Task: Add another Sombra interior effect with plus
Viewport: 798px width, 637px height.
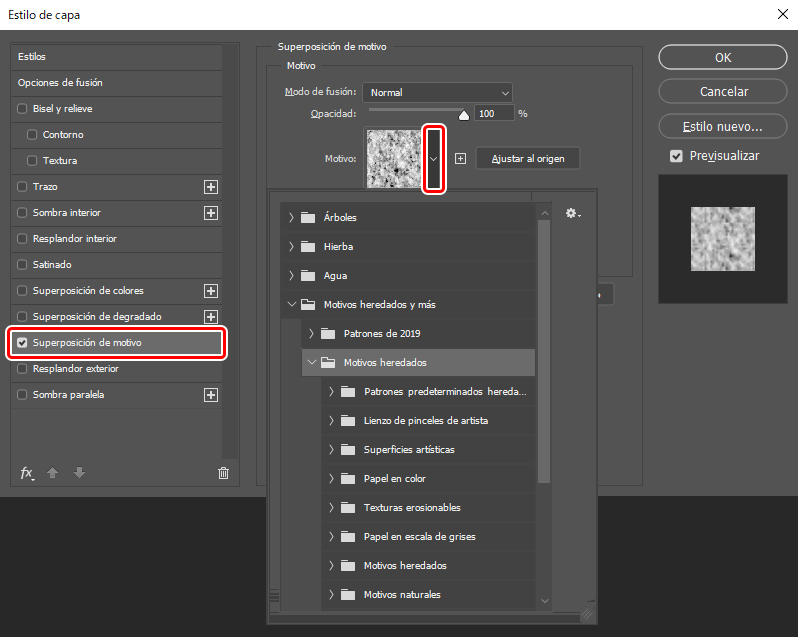Action: point(211,213)
